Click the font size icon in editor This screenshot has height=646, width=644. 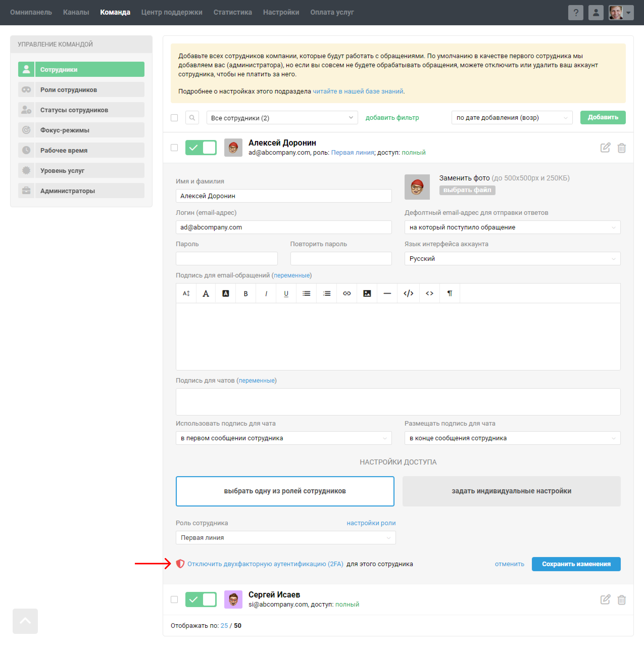pos(186,293)
